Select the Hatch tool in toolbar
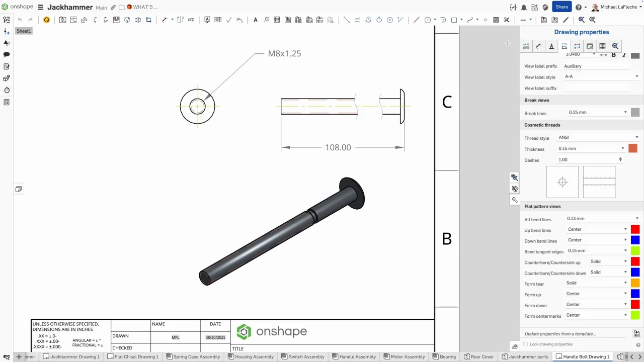Viewport: 644px width, 362px height. pos(496,20)
